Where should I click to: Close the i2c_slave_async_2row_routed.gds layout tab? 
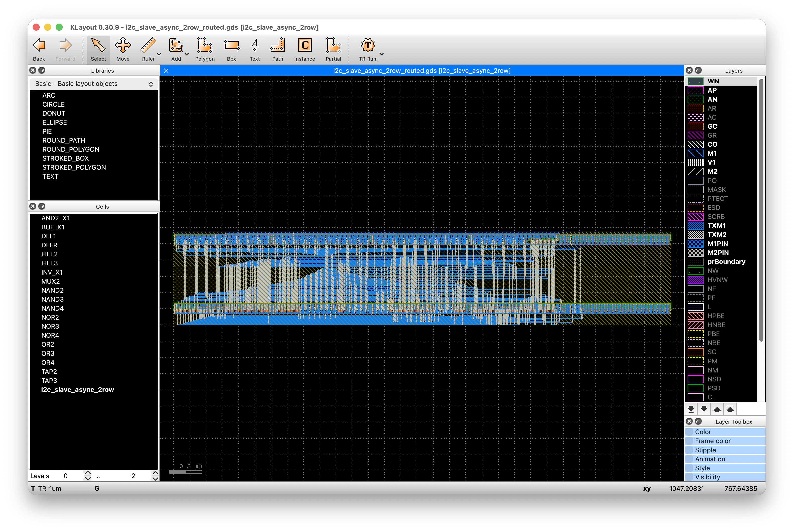click(166, 70)
